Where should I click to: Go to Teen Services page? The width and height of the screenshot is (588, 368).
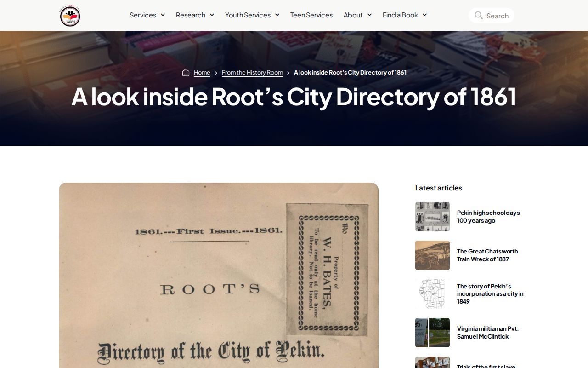tap(311, 15)
